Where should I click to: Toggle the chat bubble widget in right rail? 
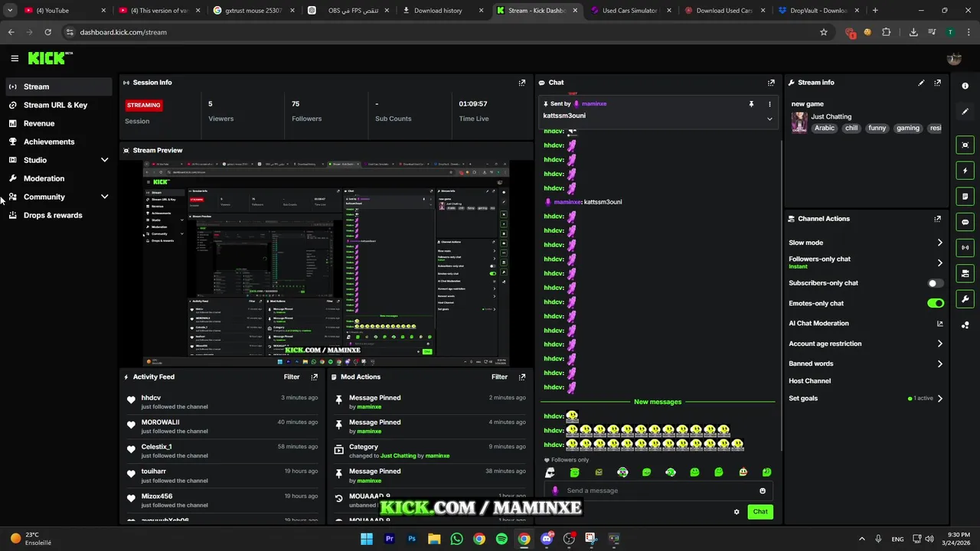965,222
